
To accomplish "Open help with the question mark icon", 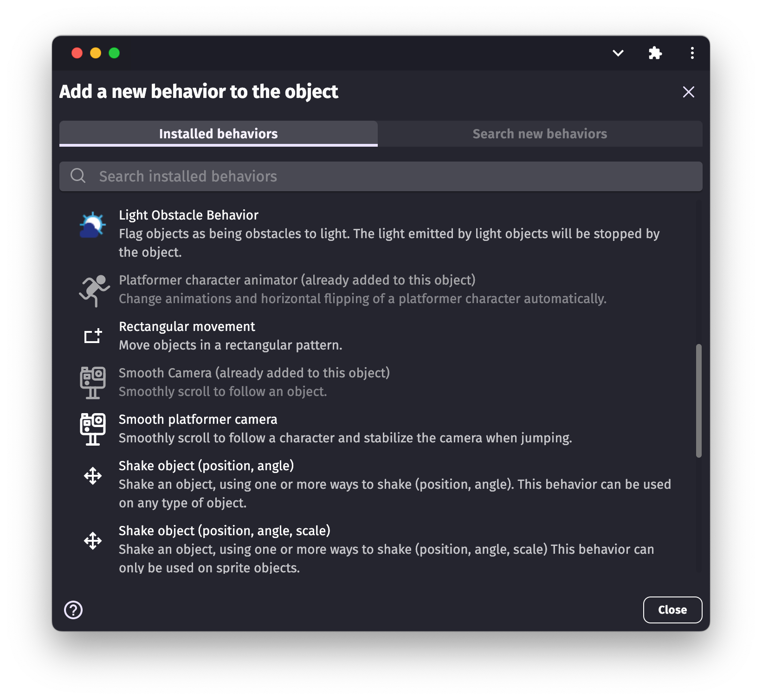I will click(73, 610).
